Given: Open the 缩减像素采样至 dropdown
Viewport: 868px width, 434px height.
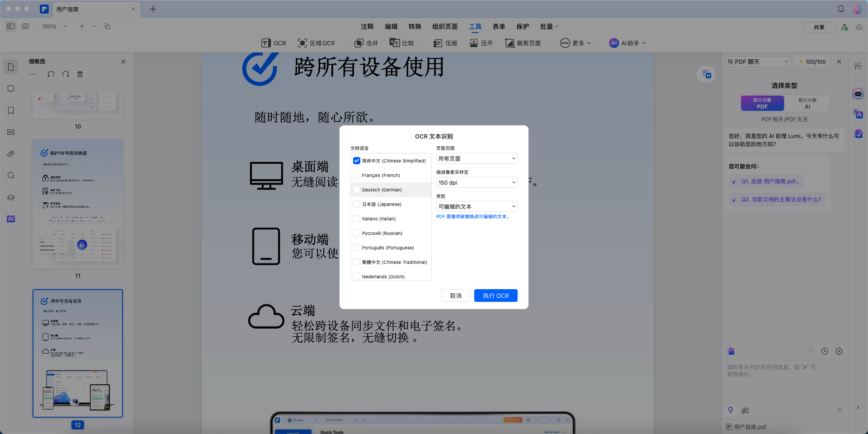Looking at the screenshot, I should 476,182.
